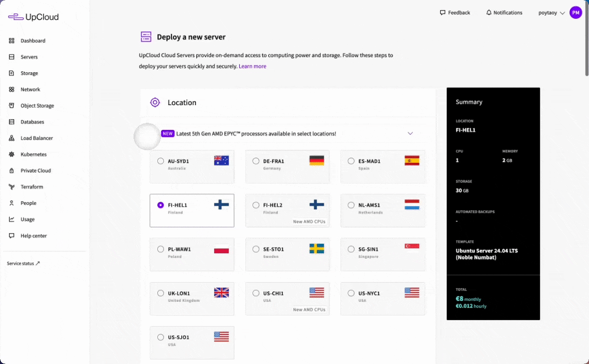Image resolution: width=589 pixels, height=364 pixels.
Task: Expand the AMD EPYC announcement chevron
Action: point(410,133)
